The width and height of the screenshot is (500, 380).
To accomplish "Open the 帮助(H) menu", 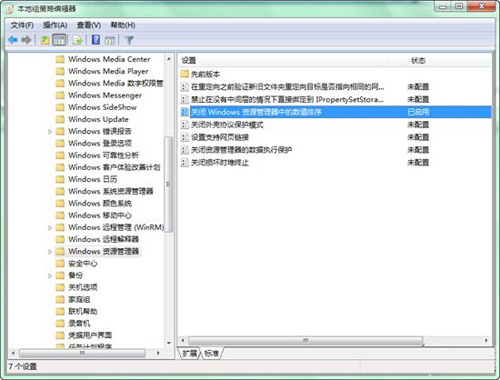I will pyautogui.click(x=123, y=25).
